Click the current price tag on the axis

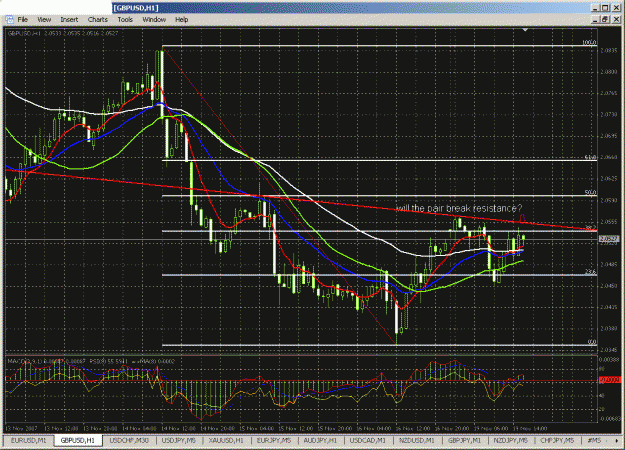tap(609, 239)
